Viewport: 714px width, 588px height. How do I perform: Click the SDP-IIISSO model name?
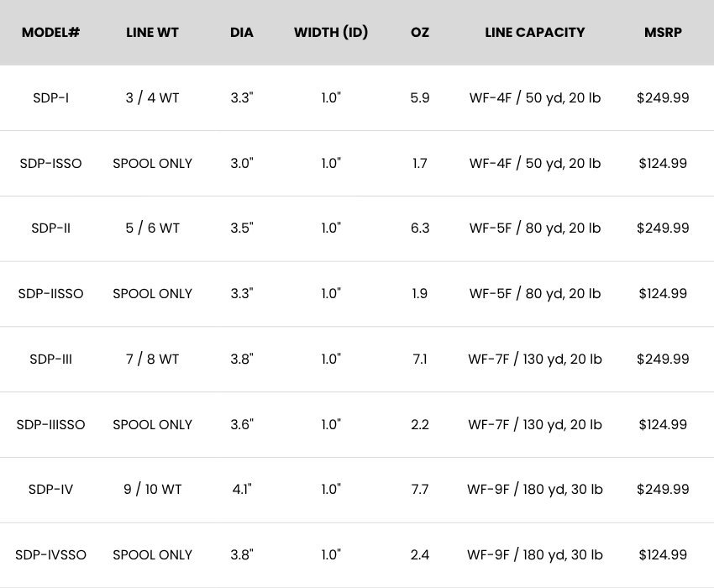click(50, 424)
